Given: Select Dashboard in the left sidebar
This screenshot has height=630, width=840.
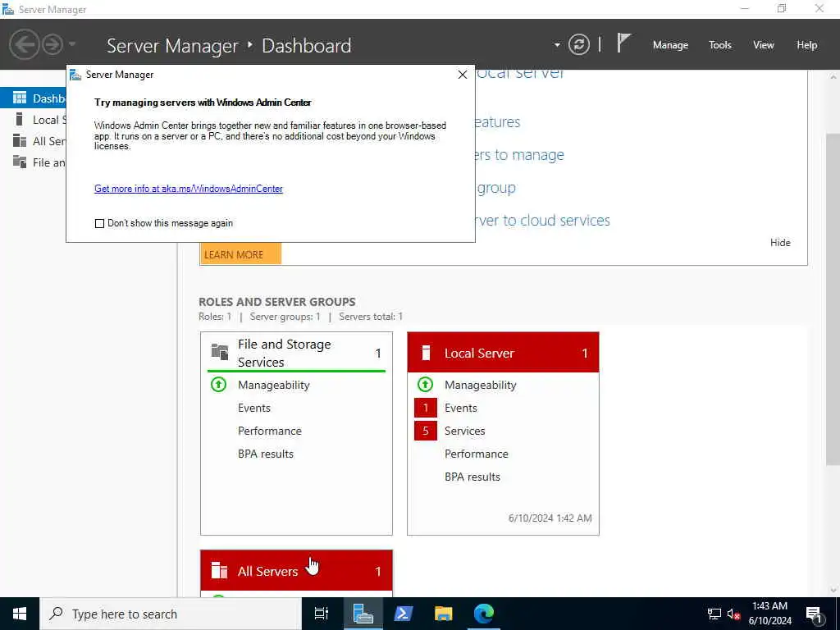Looking at the screenshot, I should pyautogui.click(x=33, y=98).
